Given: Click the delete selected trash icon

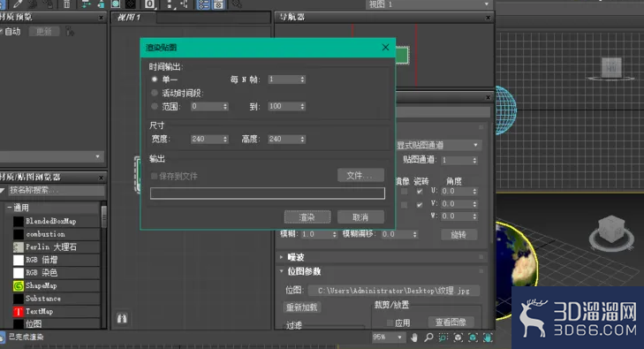Looking at the screenshot, I should pos(66,4).
